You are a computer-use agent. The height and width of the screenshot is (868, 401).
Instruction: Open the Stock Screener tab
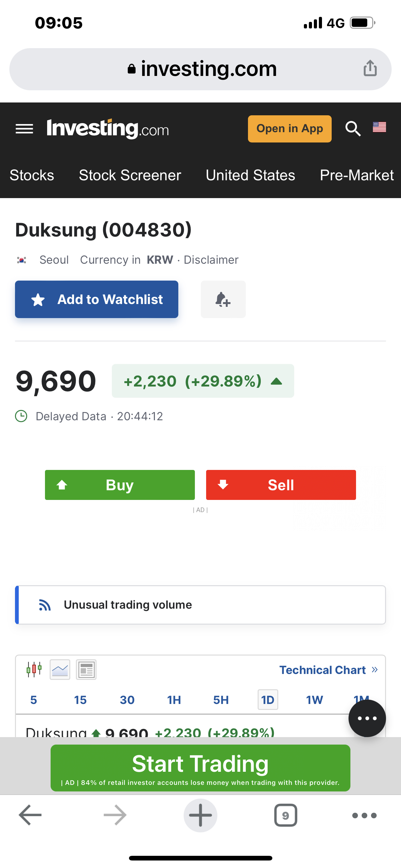[x=130, y=175]
